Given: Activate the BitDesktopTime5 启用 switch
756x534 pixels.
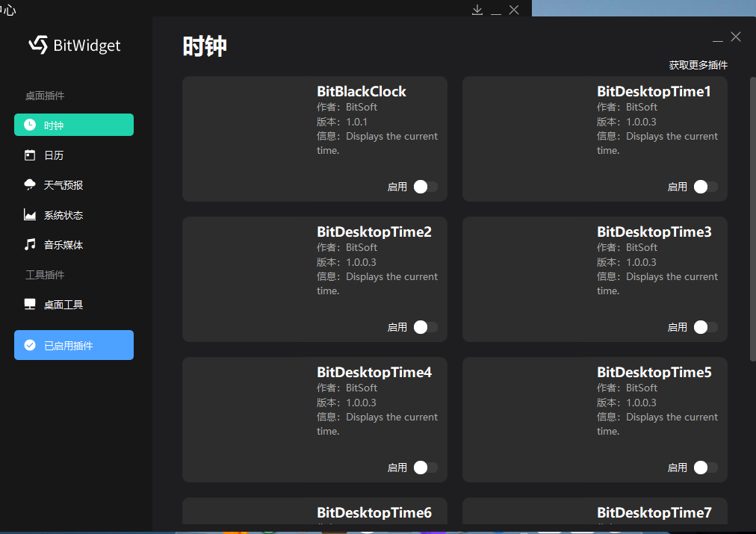Looking at the screenshot, I should (x=705, y=468).
